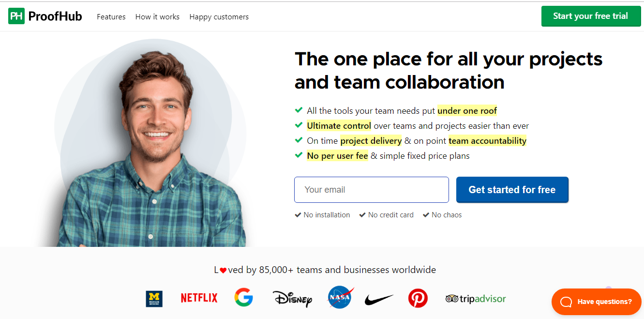
Task: Click the ProofHub logo icon
Action: [x=16, y=16]
